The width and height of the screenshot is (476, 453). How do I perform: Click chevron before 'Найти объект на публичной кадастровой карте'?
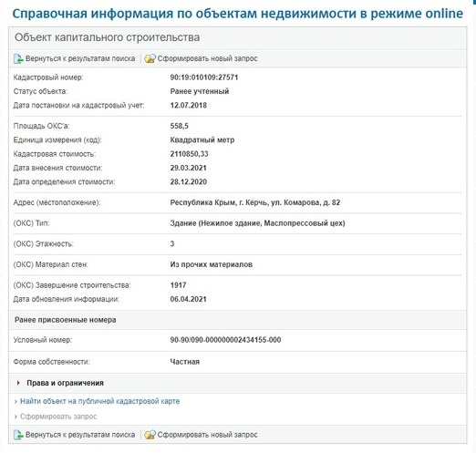coord(16,402)
